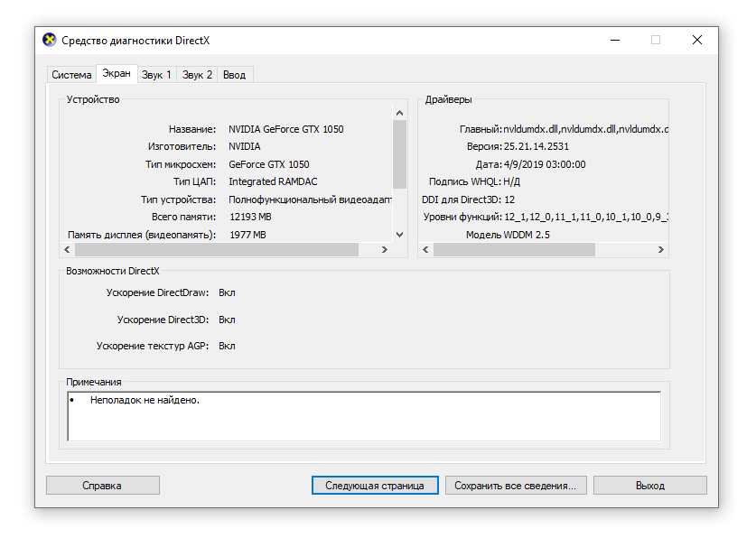Click the Изготовитель value 'NVIDIA'
The image size is (756, 538).
(x=245, y=146)
